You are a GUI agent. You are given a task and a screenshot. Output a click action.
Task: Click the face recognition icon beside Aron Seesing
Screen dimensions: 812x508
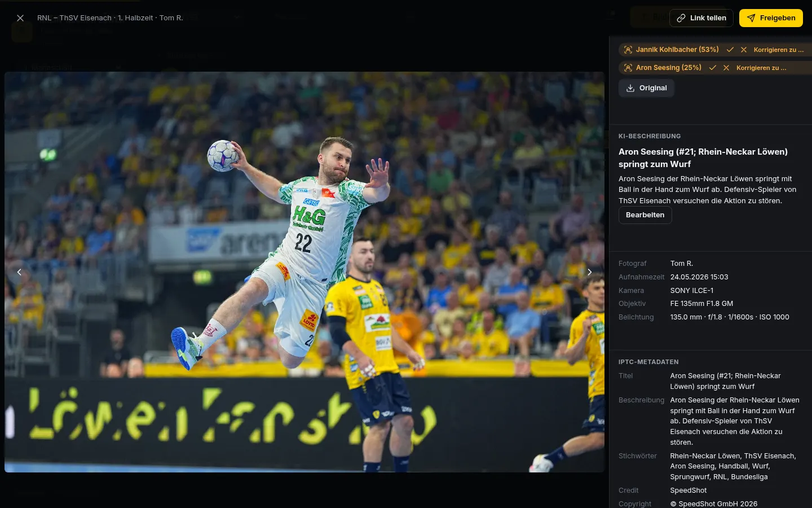628,68
